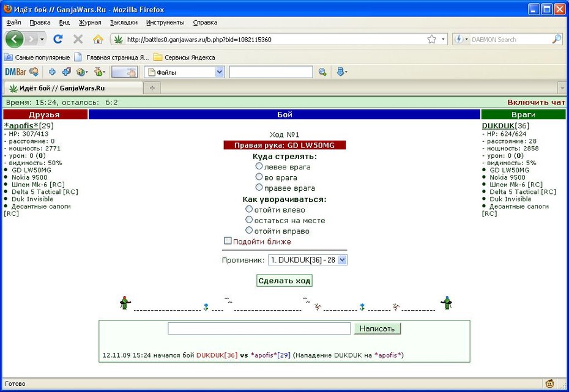This screenshot has height=392, width=569.
Task: Open the *apofis* player profile link
Action: tap(21, 126)
